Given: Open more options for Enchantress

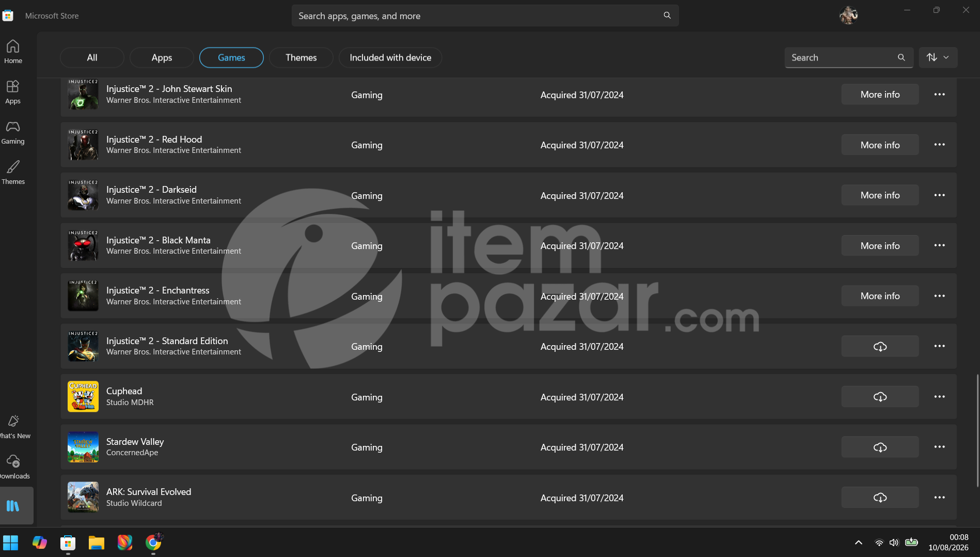Looking at the screenshot, I should click(939, 296).
